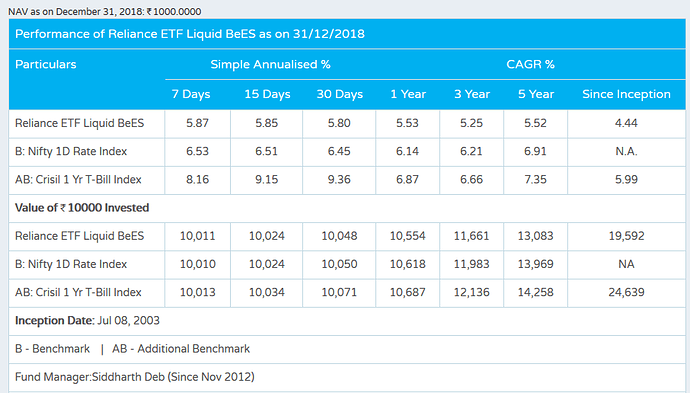Click the 5.87 seven-day return cell
690x393 pixels.
[x=197, y=123]
